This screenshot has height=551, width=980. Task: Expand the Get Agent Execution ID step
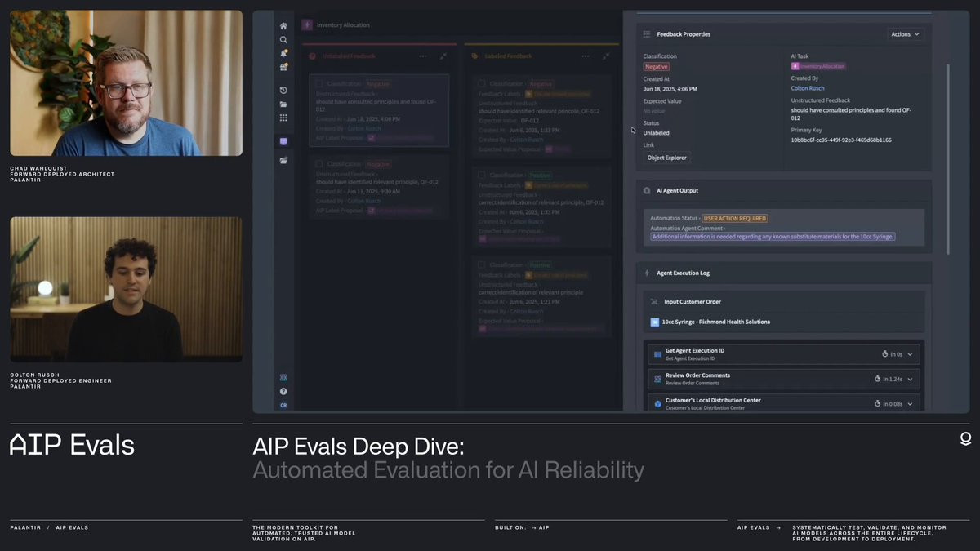910,354
